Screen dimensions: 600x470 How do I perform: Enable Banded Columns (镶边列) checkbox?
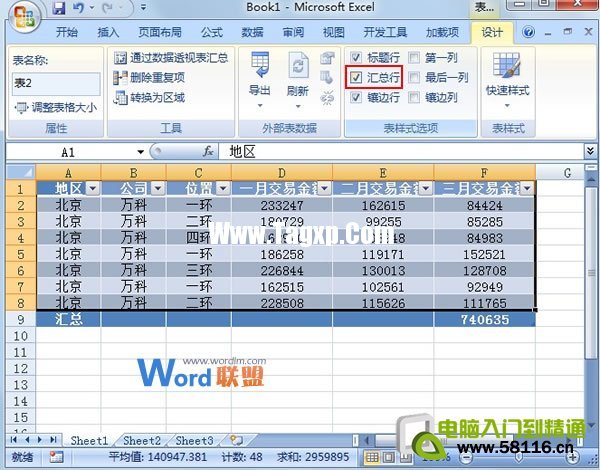(x=414, y=98)
